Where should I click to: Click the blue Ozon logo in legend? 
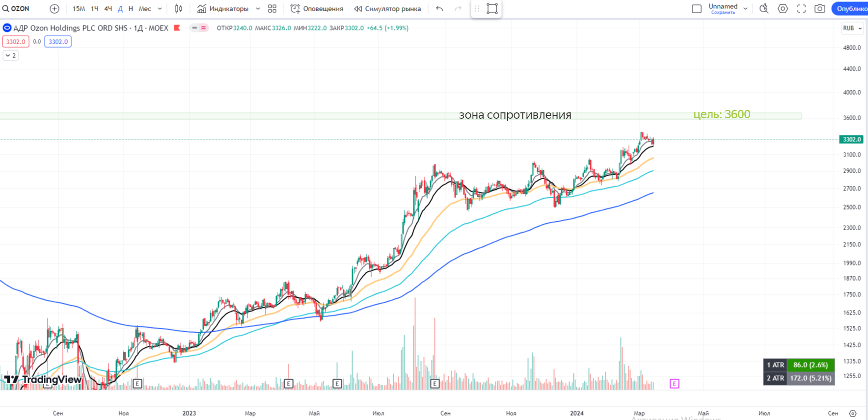tap(7, 28)
